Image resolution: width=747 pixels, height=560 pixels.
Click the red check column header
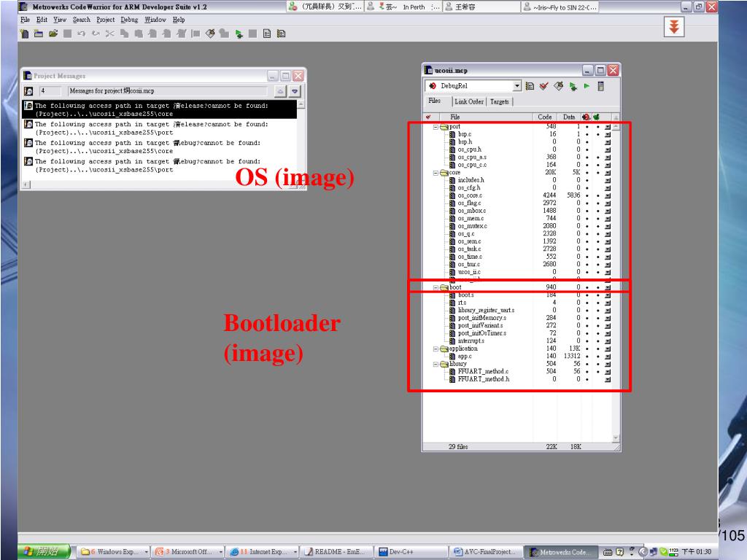tap(428, 117)
